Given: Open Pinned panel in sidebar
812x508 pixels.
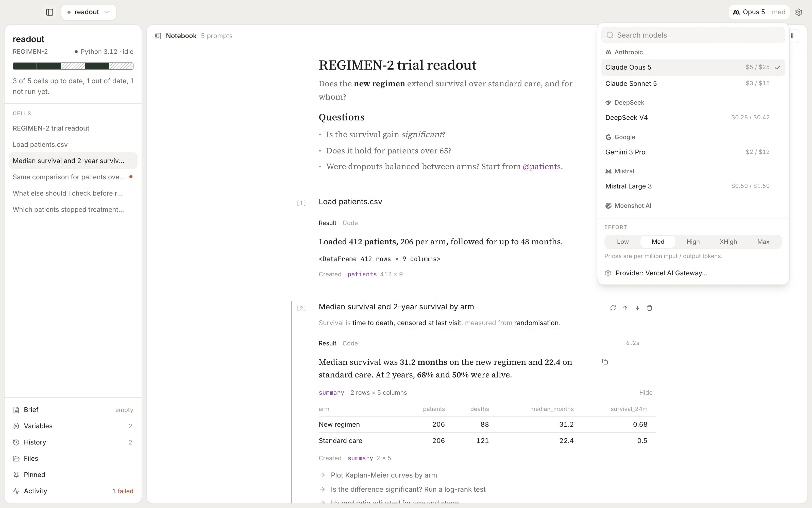Looking at the screenshot, I should (x=73, y=475).
